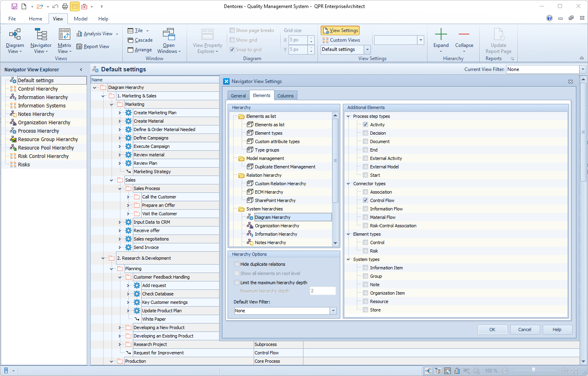The width and height of the screenshot is (588, 376).
Task: Collapse the Sales tree node
Action: pos(111,180)
